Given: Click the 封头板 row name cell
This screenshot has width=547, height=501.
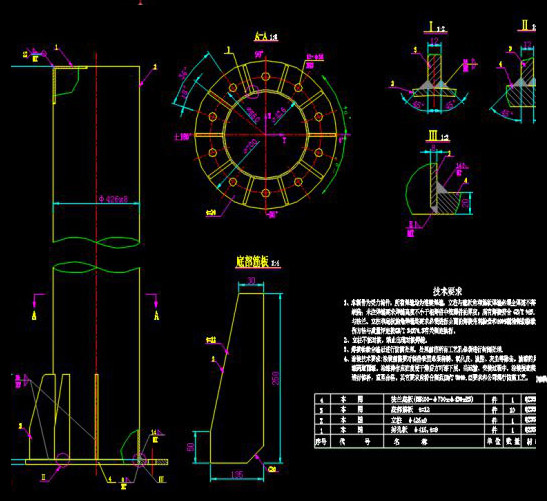Looking at the screenshot, I should [x=433, y=430].
